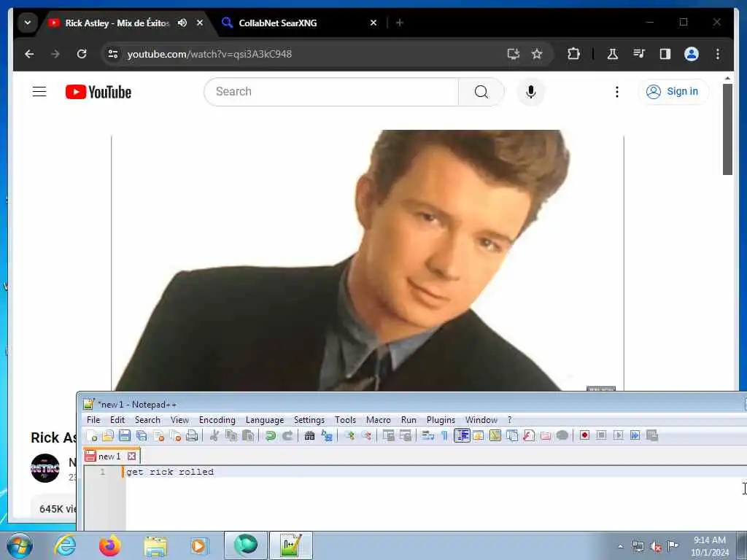
Task: Start macro recording red dot icon
Action: 584,435
